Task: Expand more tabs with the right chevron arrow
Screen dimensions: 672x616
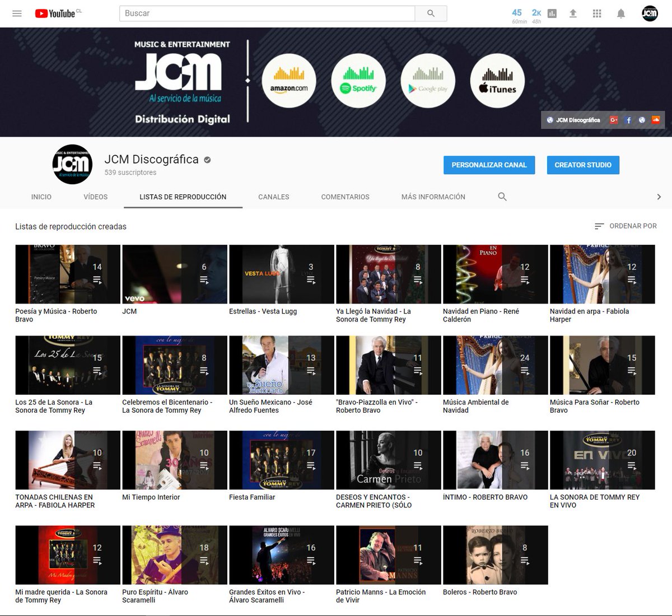Action: [x=659, y=197]
